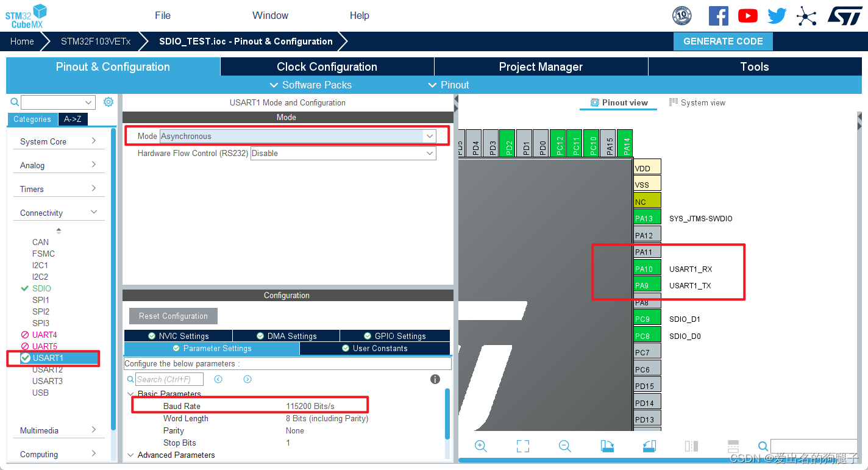Screen dimensions: 868x470
Task: Select SDIO in the Connectivity list
Action: point(41,288)
